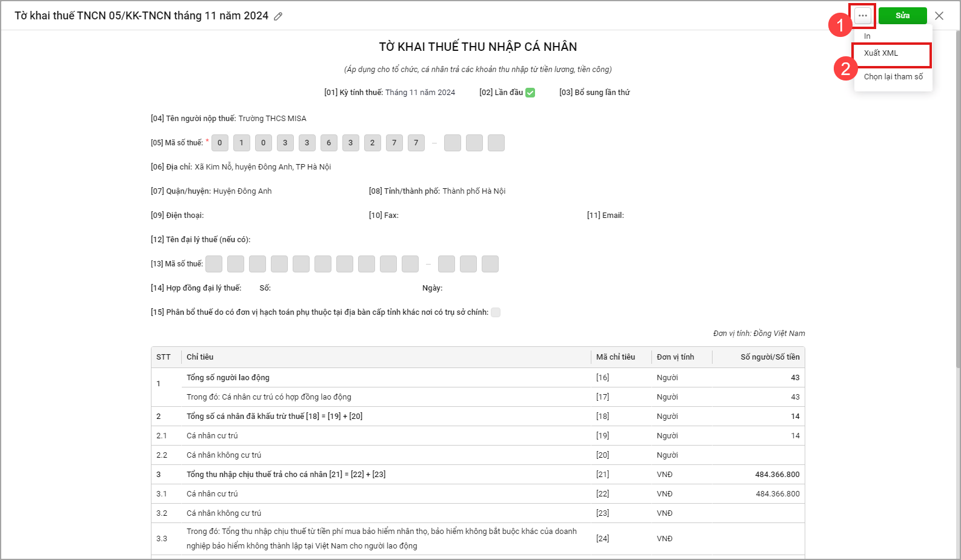Open the three-dot more options menu

(863, 16)
